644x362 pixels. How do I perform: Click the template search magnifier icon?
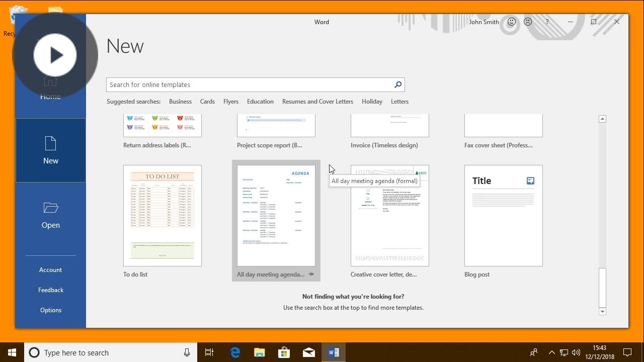coord(397,84)
